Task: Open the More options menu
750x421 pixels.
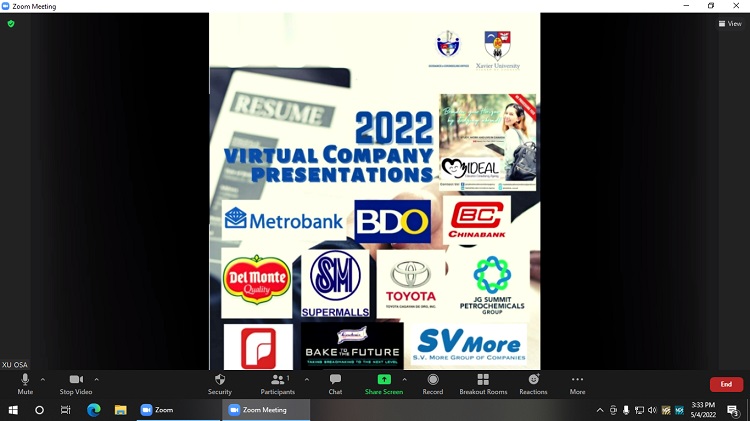Action: pos(577,384)
